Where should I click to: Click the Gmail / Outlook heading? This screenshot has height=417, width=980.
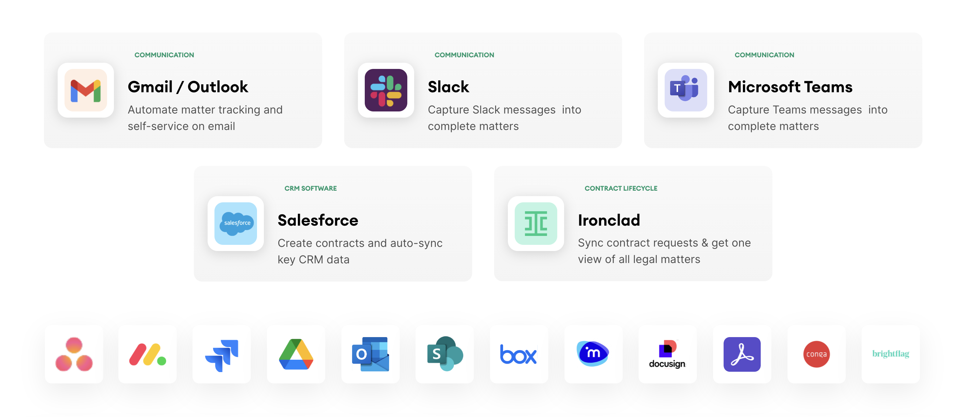pos(188,87)
